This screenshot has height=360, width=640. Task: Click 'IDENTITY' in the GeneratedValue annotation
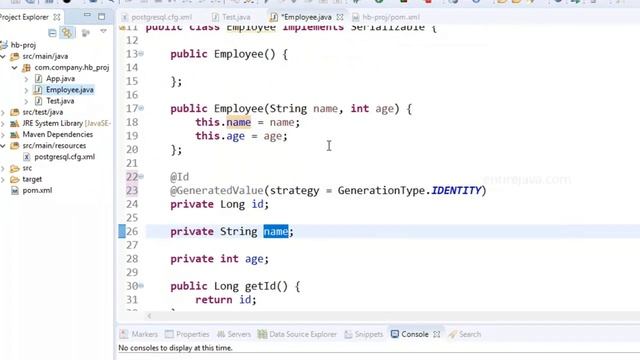(x=456, y=191)
